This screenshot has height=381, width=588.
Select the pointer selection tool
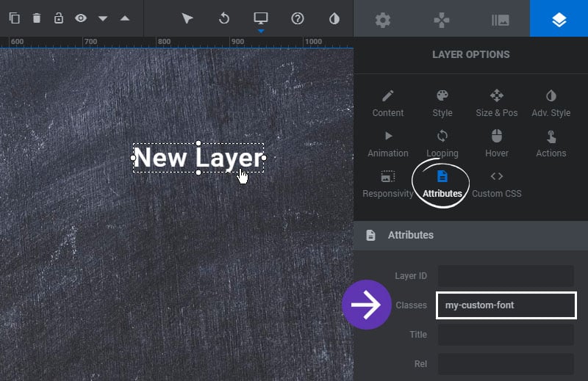[187, 18]
